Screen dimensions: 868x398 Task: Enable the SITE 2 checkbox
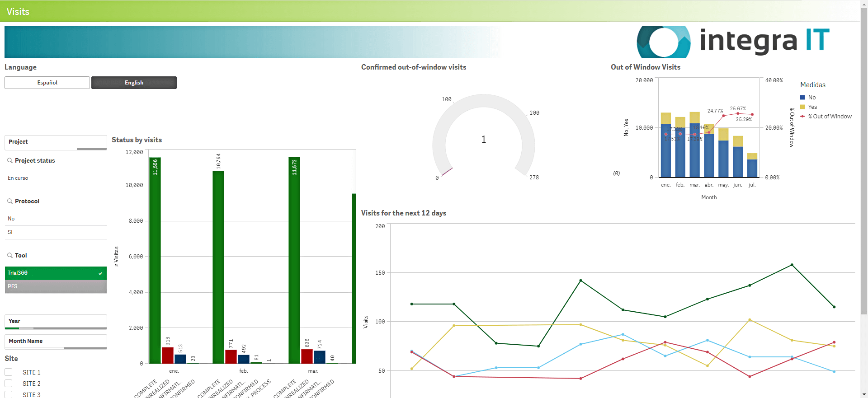[9, 384]
